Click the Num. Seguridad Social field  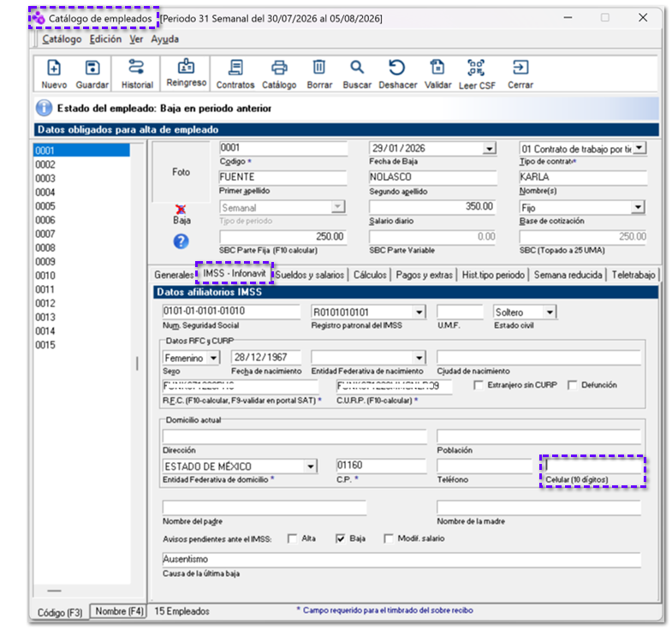[x=231, y=311]
